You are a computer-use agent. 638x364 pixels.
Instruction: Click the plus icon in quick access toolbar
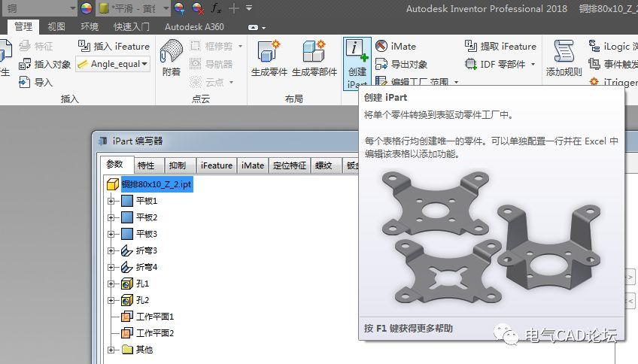tap(233, 8)
